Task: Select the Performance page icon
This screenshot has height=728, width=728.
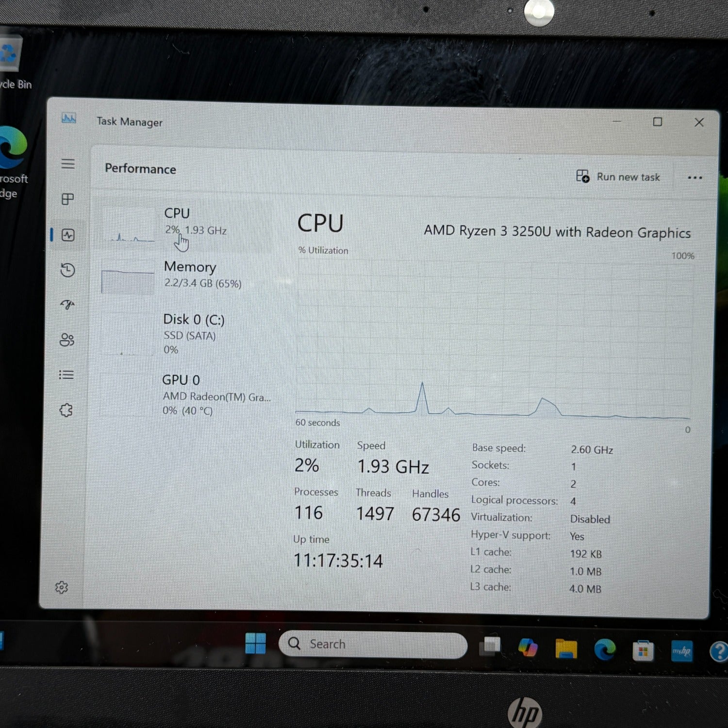Action: tap(68, 235)
